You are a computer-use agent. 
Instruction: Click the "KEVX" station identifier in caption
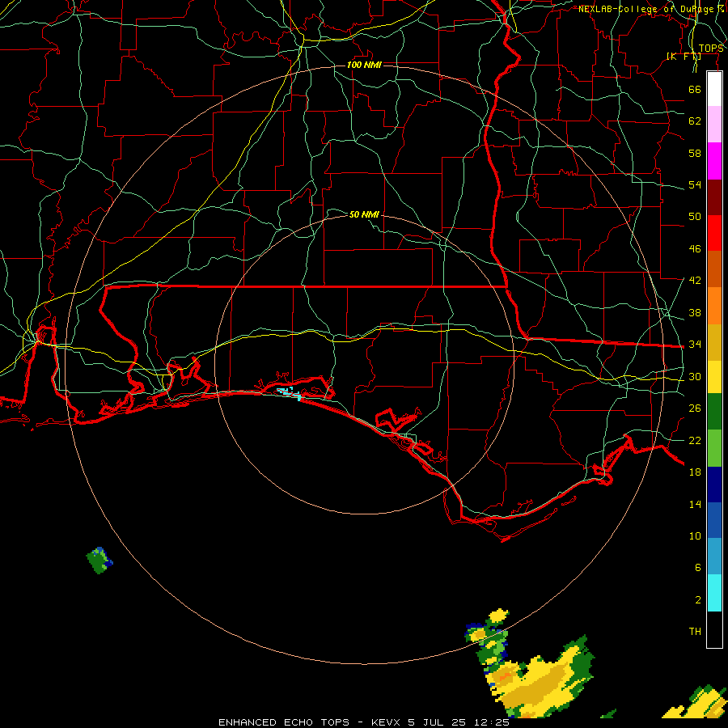(385, 722)
